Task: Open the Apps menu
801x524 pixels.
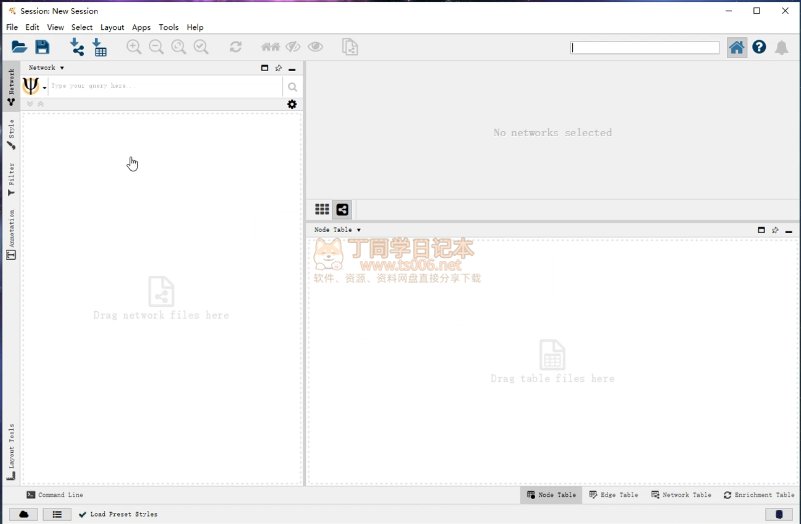Action: (141, 27)
